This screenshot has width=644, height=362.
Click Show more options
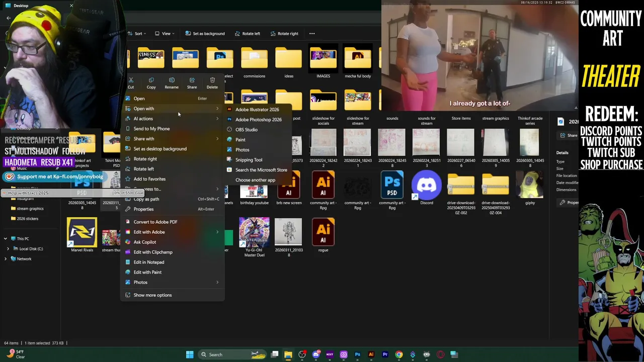[x=172, y=295]
